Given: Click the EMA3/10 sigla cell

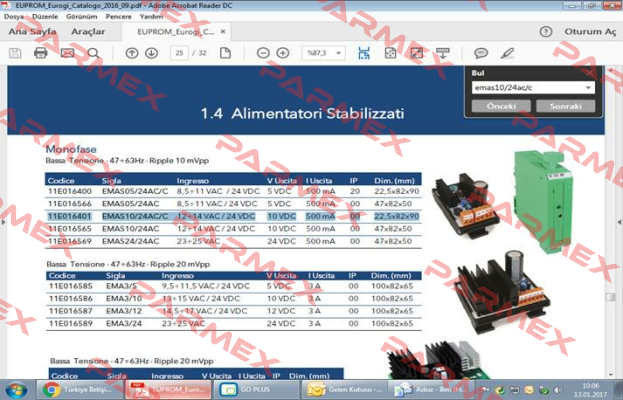Looking at the screenshot, I should [x=124, y=298].
